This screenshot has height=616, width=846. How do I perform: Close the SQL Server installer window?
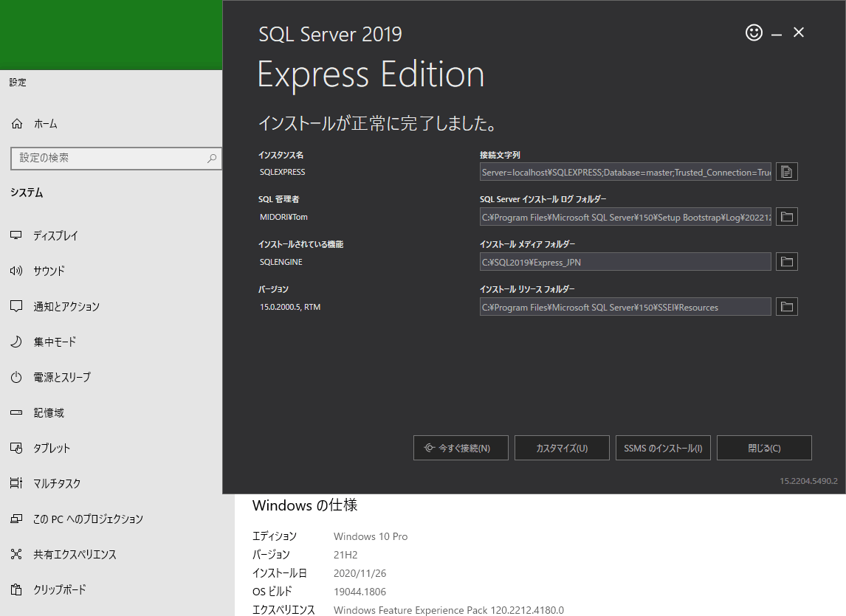coord(799,32)
